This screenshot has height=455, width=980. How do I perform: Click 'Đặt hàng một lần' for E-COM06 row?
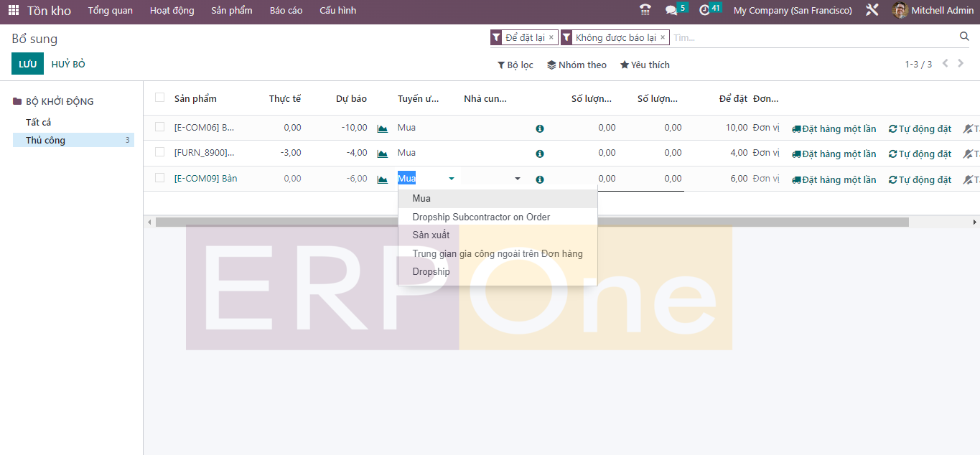pos(834,129)
